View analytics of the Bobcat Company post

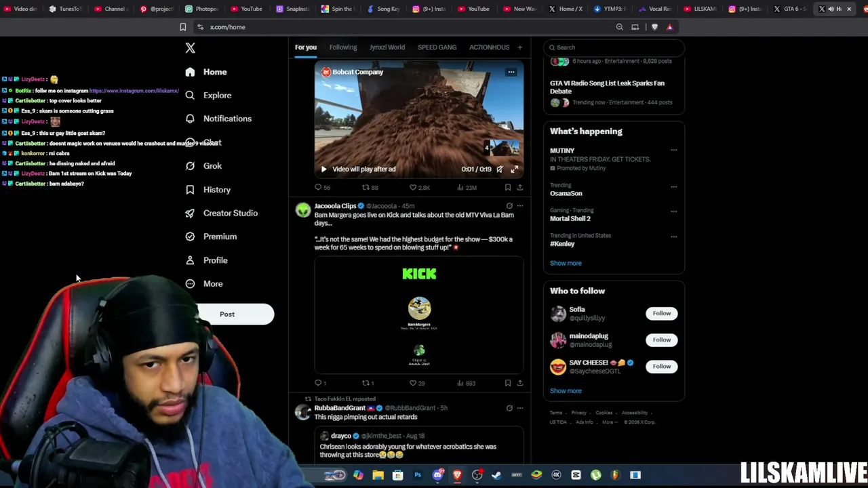click(467, 188)
